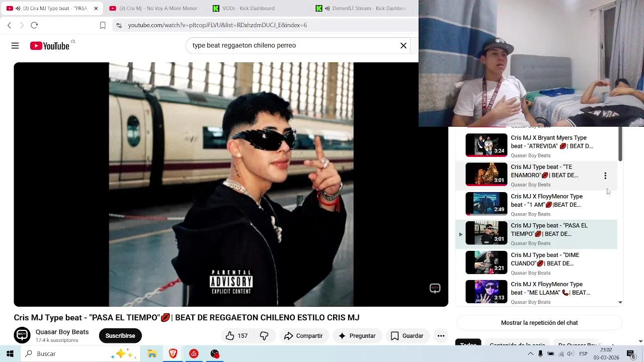Viewport: 644px width, 362px height.
Task: Click playlist scroll down arrow
Action: coord(620,302)
